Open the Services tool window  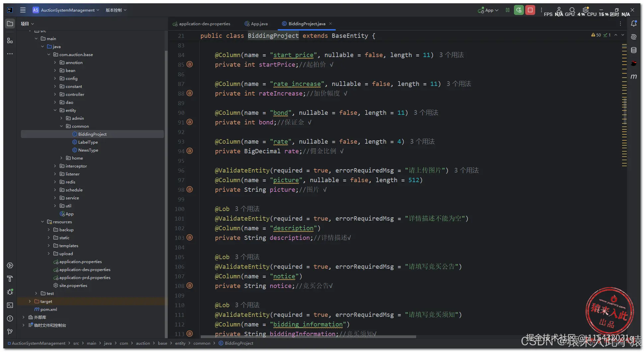[10, 265]
